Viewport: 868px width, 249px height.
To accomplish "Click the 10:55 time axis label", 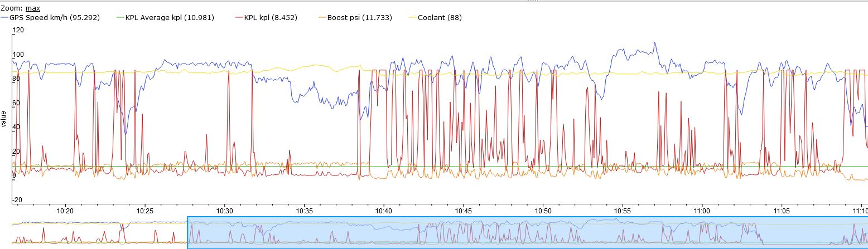I will 622,211.
